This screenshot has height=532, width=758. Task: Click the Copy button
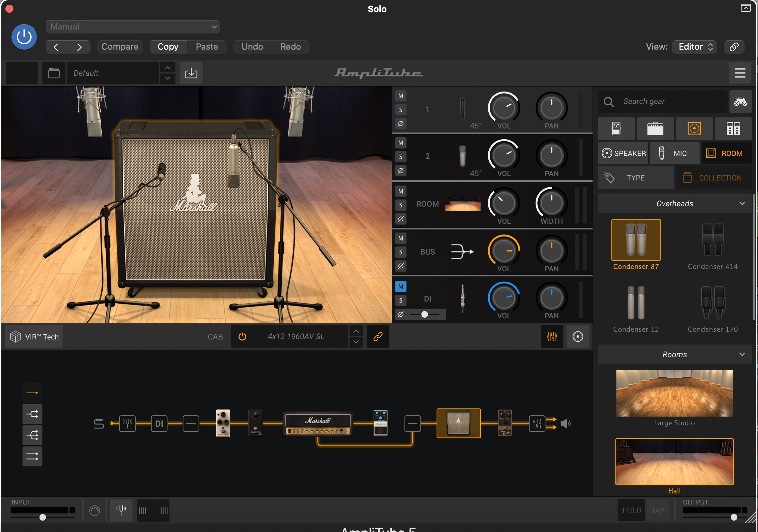(x=168, y=47)
